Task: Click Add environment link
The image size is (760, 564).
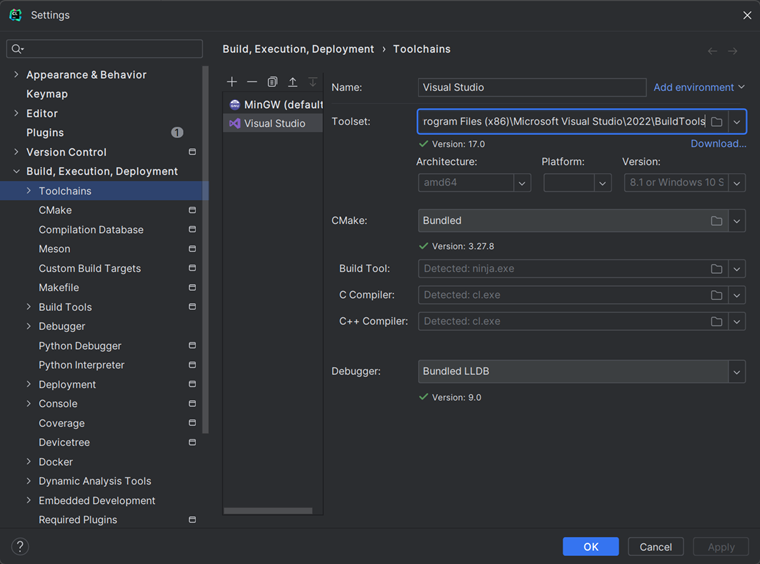Action: tap(699, 87)
